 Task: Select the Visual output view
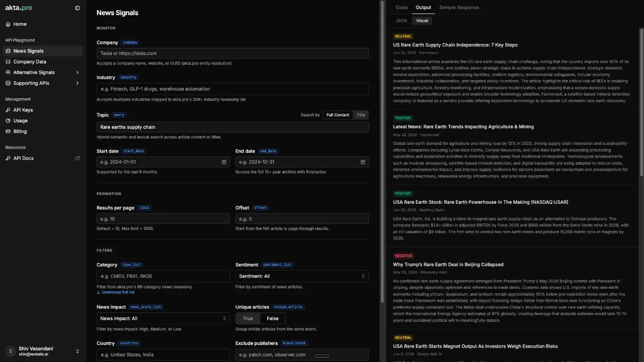coord(422,21)
